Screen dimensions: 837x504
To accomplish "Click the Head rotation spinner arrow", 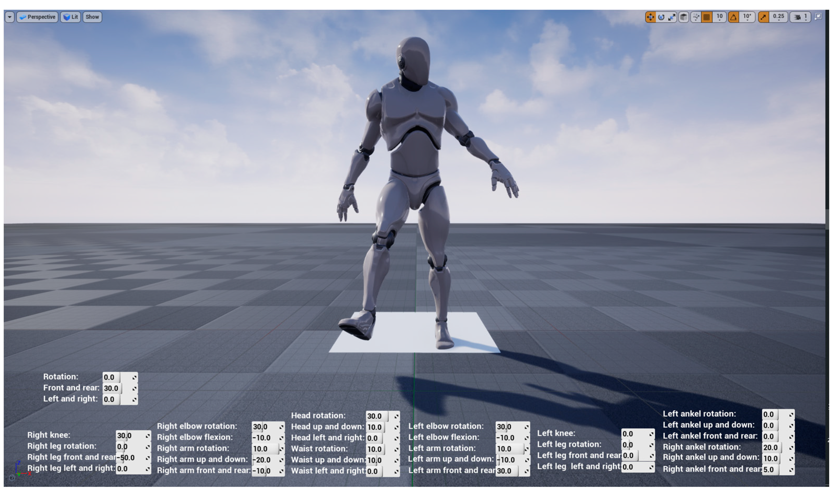I will point(396,416).
